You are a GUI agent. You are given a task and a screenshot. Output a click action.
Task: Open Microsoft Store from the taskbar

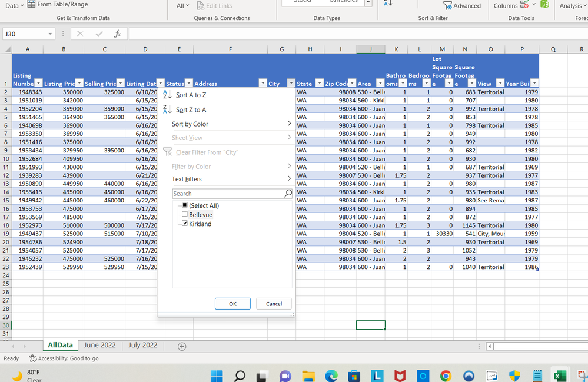pos(354,376)
